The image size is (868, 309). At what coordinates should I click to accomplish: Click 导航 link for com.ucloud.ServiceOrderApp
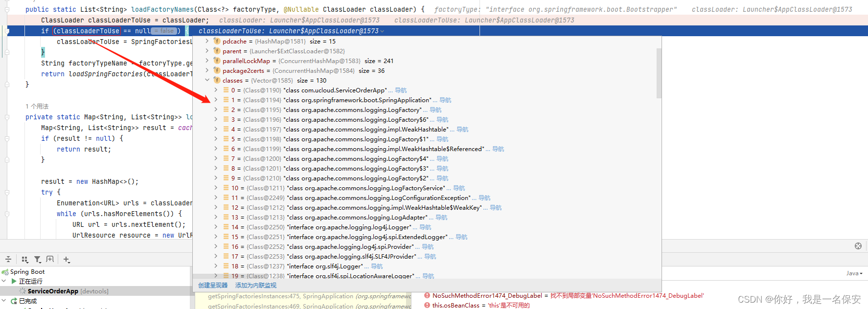(x=401, y=90)
